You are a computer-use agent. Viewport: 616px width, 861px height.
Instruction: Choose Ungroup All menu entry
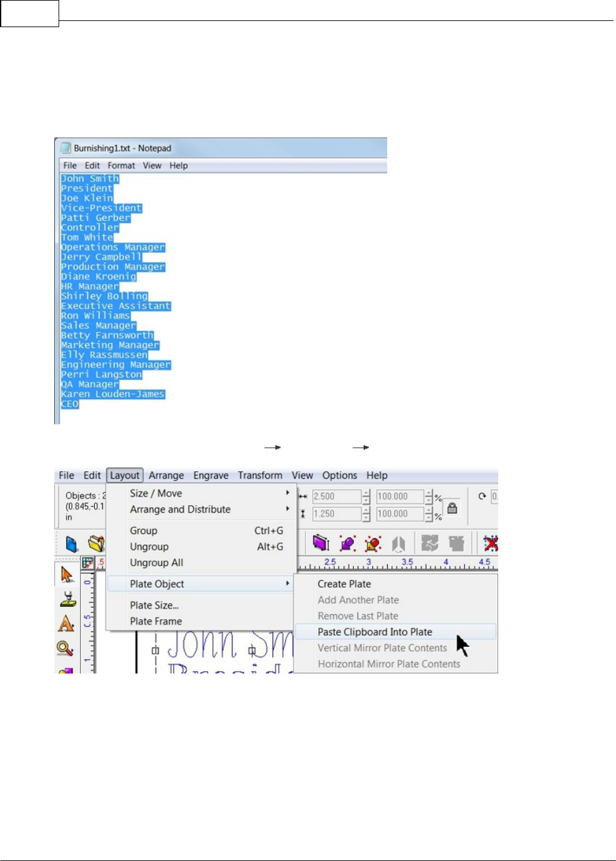pos(200,562)
